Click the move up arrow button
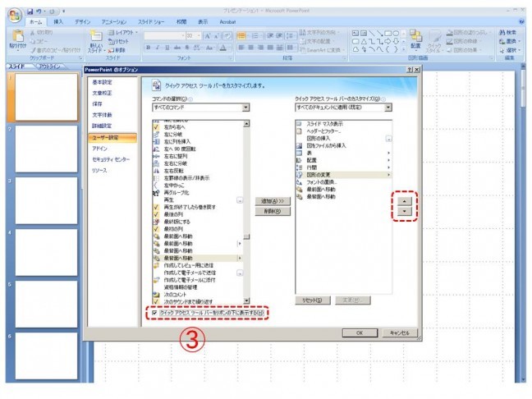The image size is (532, 399). (402, 199)
